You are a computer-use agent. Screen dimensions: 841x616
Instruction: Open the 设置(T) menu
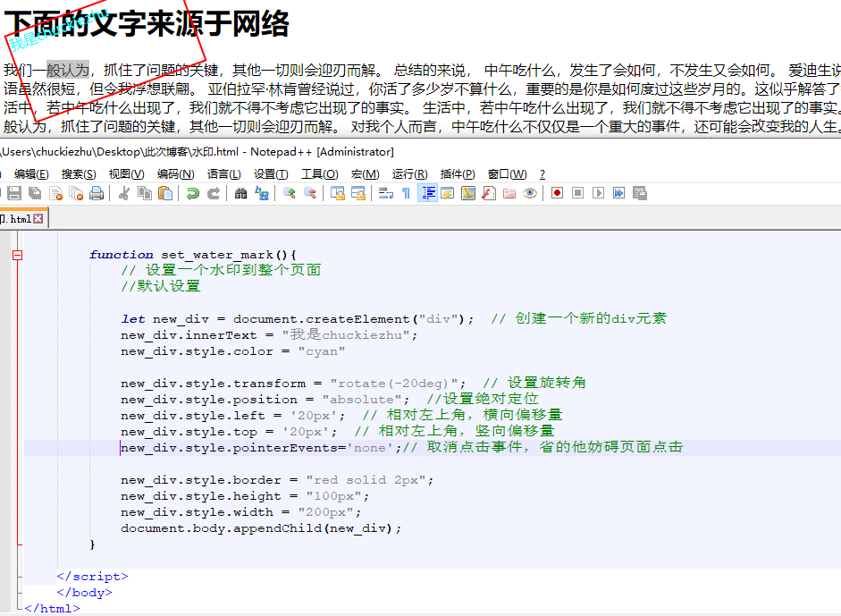(x=271, y=174)
